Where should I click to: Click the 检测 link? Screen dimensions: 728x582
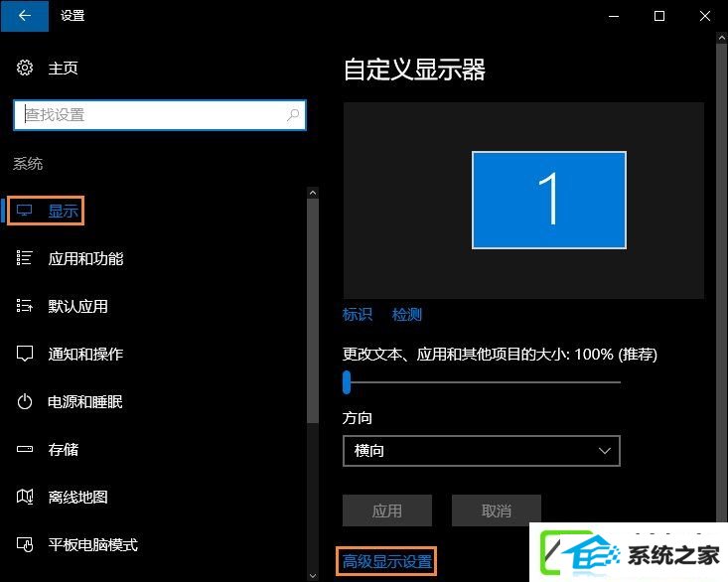click(407, 314)
